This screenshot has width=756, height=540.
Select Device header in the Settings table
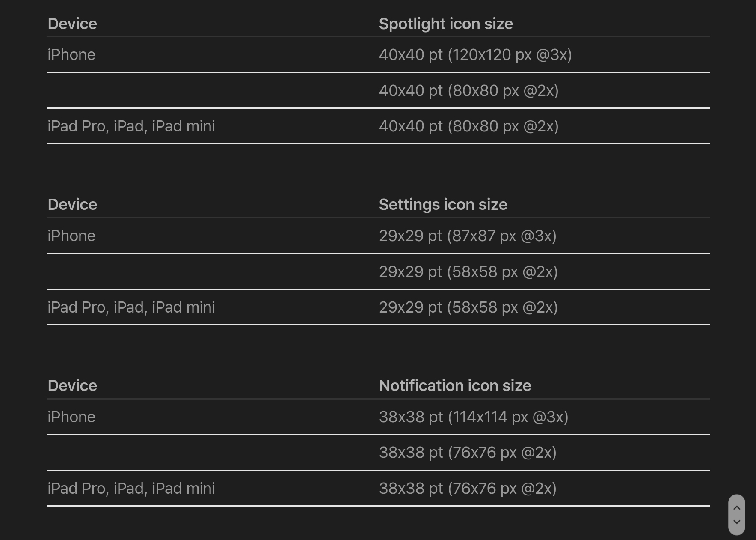point(72,205)
